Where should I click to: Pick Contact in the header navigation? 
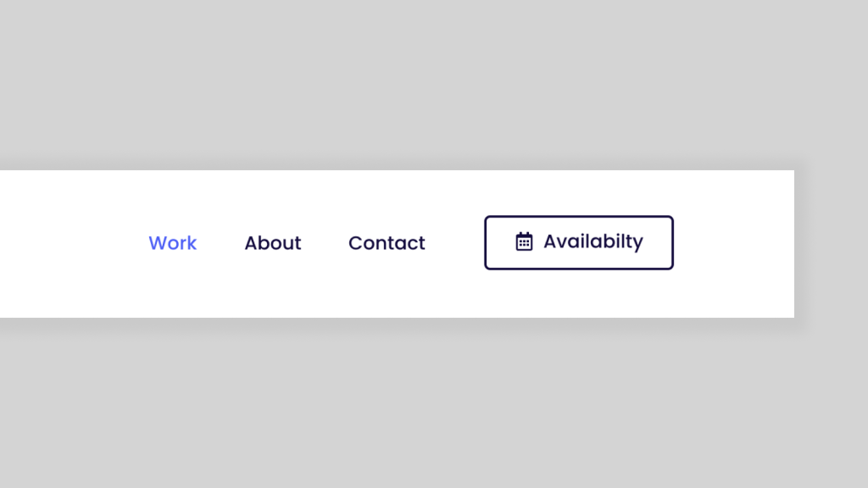(387, 243)
